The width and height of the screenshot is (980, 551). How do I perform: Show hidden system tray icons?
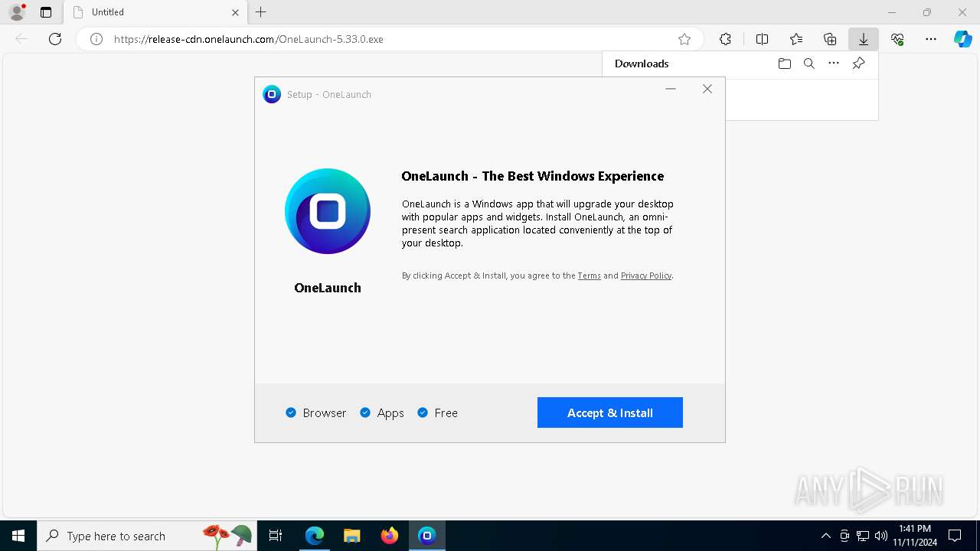tap(825, 536)
